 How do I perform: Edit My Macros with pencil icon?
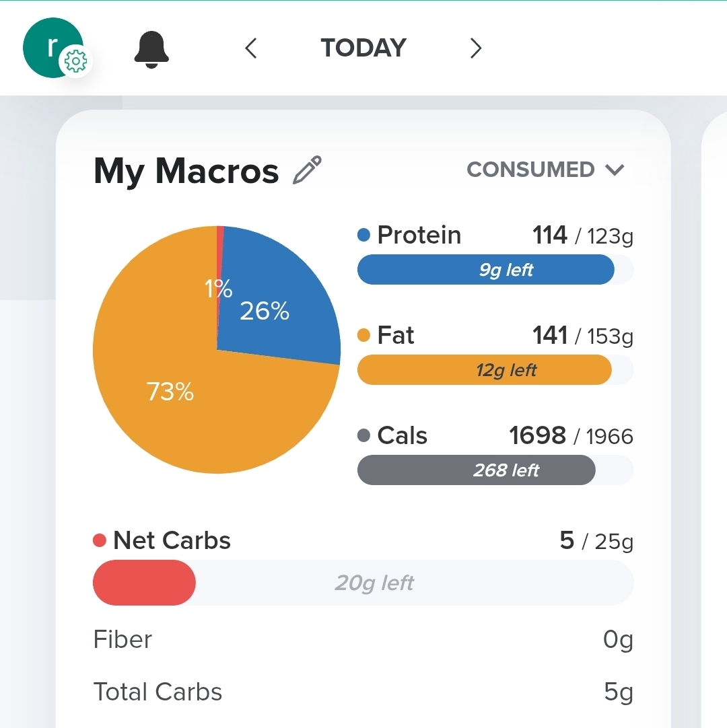(x=308, y=170)
